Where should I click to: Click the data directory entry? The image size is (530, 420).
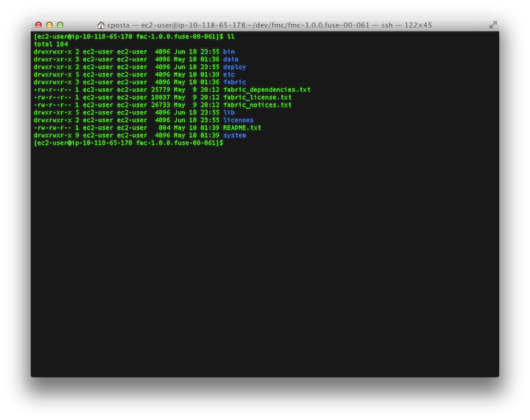pos(230,59)
